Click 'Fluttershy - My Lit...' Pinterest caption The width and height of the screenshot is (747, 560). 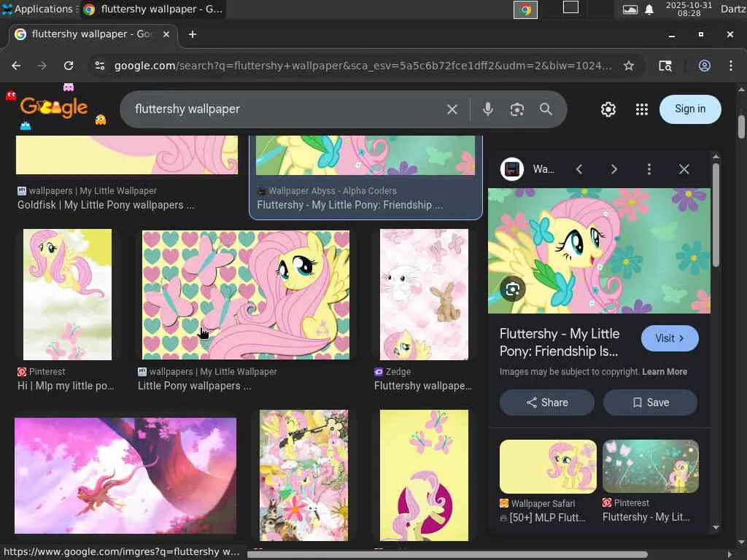[646, 517]
